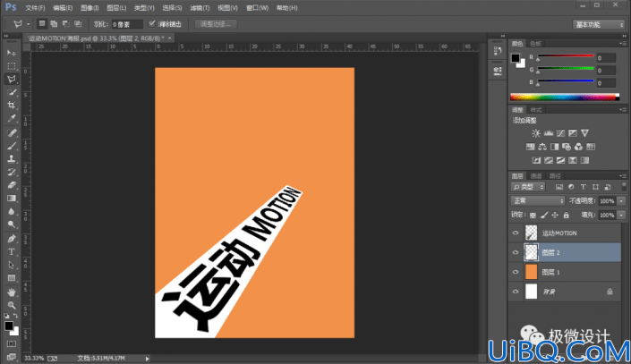Hide the 背景 layer
Screen dimensions: 631x364
516,292
